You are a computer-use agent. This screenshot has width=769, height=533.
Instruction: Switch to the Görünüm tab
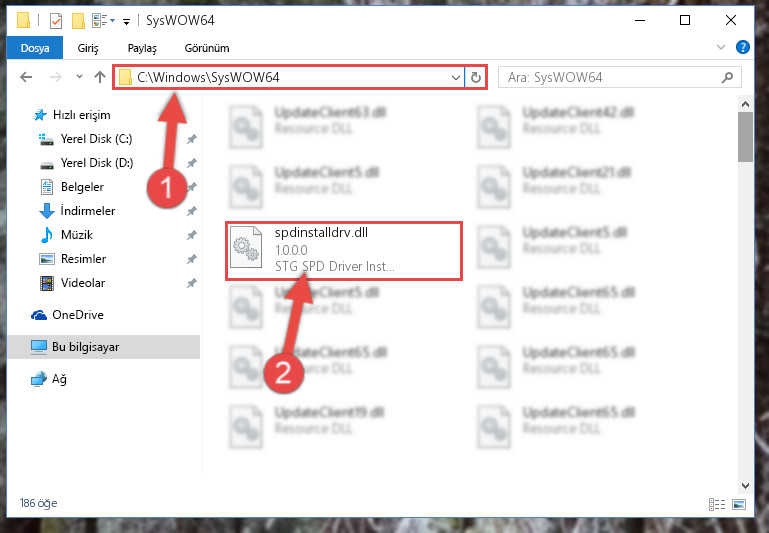[x=206, y=48]
